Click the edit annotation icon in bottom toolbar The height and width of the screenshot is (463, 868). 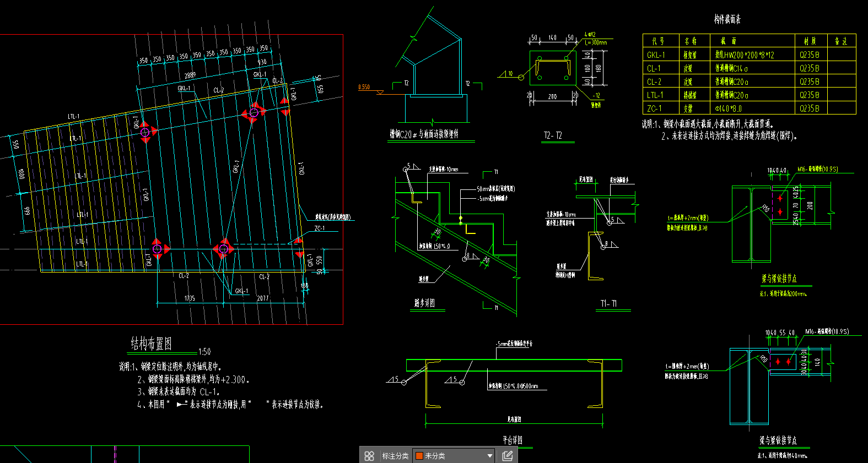(x=508, y=456)
